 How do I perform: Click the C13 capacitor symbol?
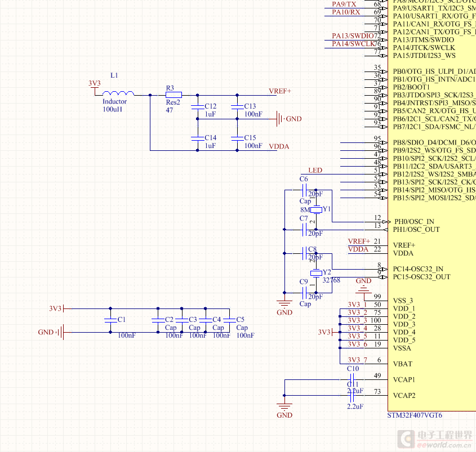tap(237, 107)
